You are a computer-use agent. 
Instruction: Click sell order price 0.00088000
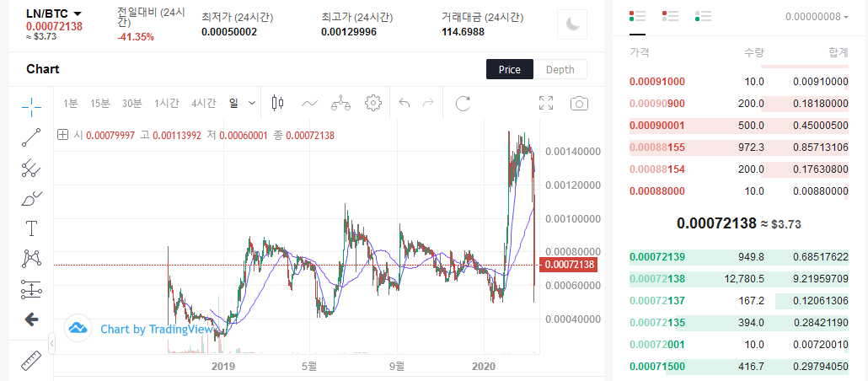[x=657, y=191]
